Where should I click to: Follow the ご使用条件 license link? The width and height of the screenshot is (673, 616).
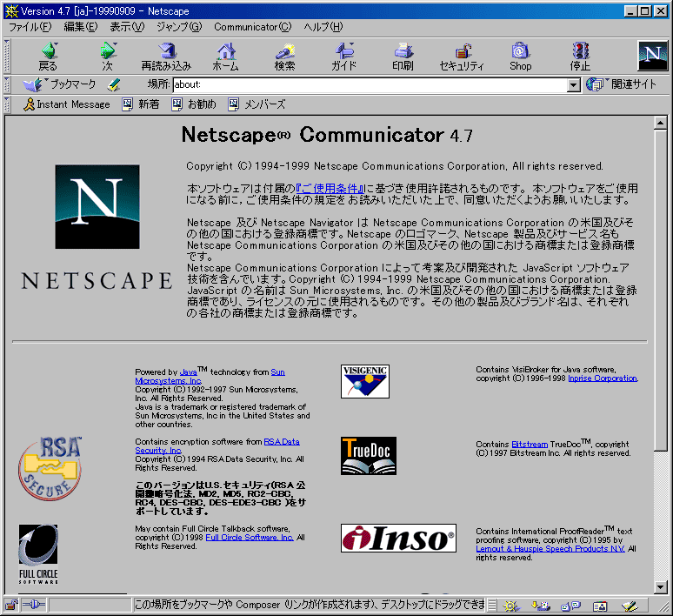point(330,189)
